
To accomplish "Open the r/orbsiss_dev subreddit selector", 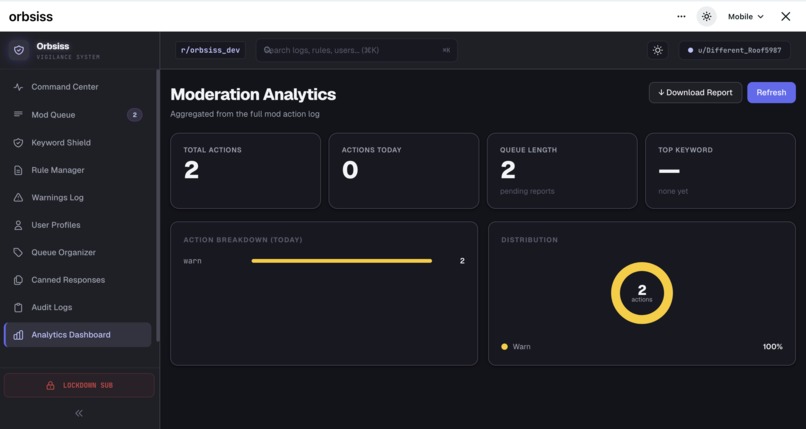I will click(x=210, y=50).
